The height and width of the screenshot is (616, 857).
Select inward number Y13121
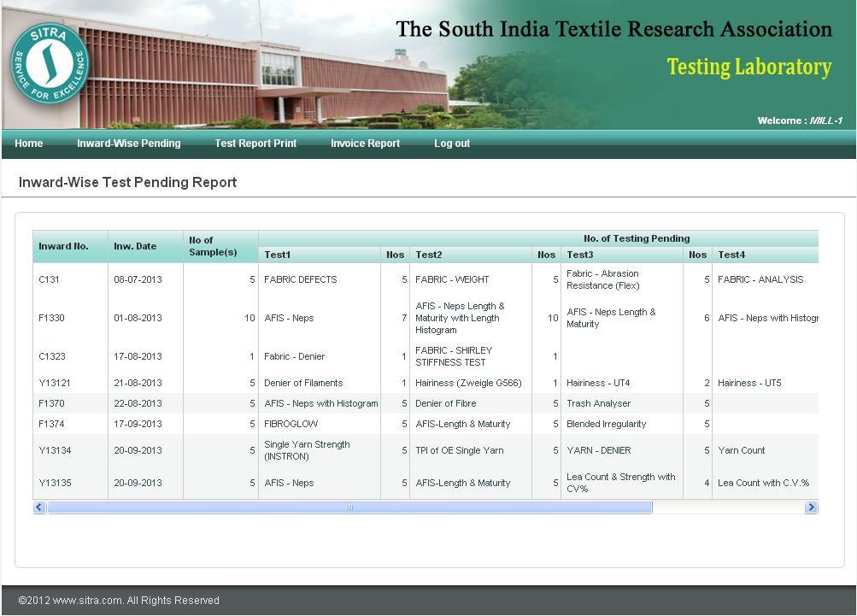coord(55,383)
